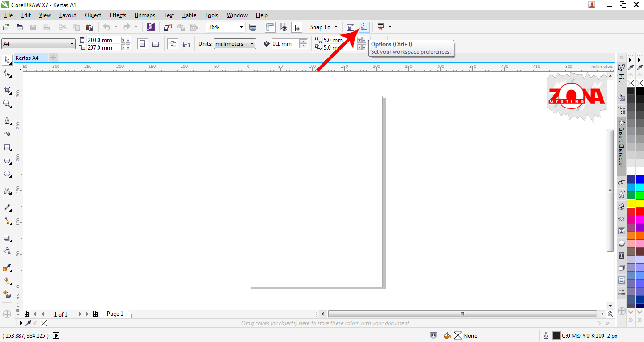Click the Import icon
The width and height of the screenshot is (644, 342).
click(169, 27)
